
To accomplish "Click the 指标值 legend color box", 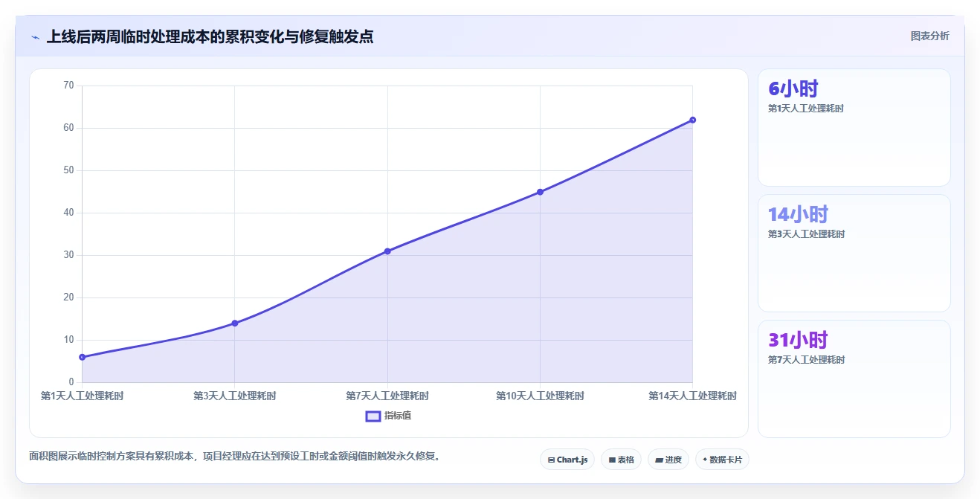I will pos(373,416).
